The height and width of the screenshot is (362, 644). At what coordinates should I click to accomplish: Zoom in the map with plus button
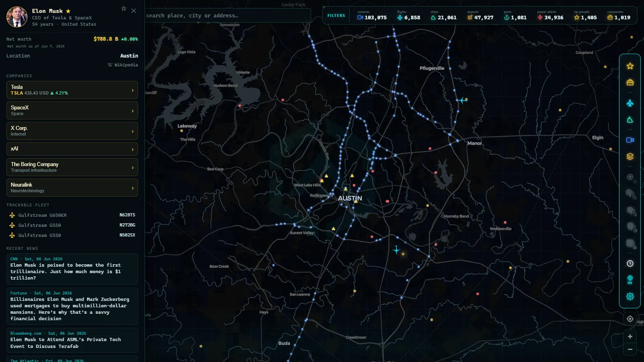point(630,337)
